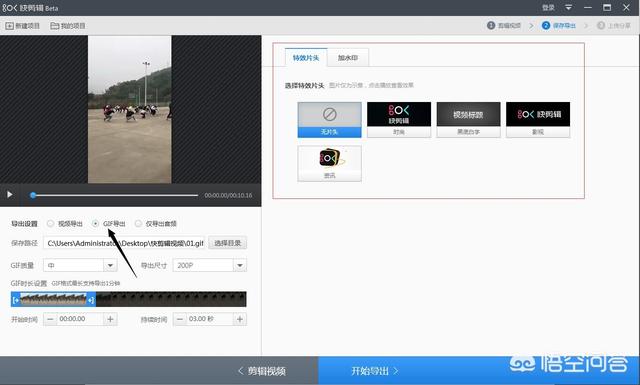Click the 快剪辑 Beta logo
Viewport: 640px width, 385px height.
tap(30, 8)
